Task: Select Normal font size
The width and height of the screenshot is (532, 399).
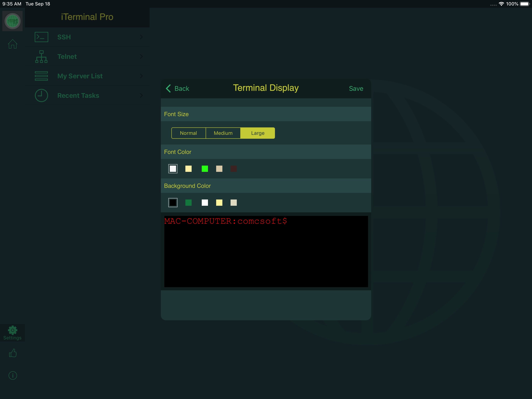Action: 188,133
